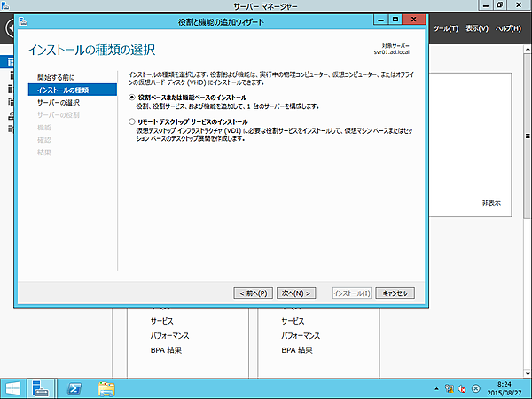Open the 表示(V) menu
The image size is (532, 399).
(x=477, y=29)
